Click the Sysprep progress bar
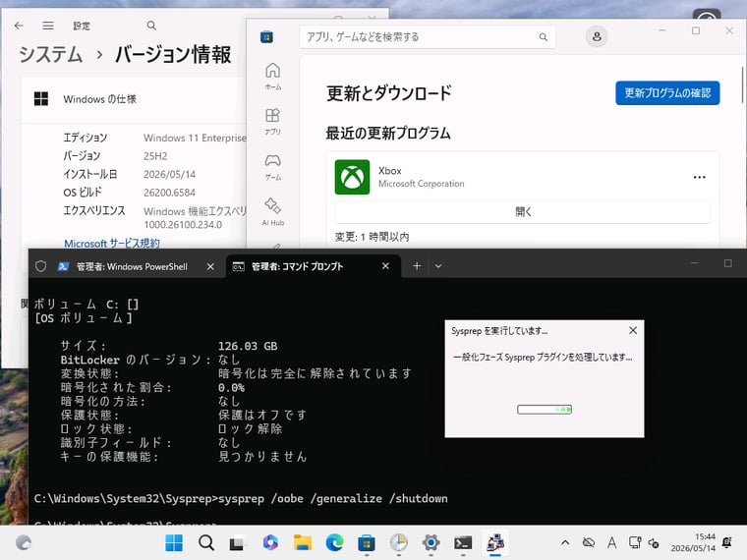 pos(545,410)
